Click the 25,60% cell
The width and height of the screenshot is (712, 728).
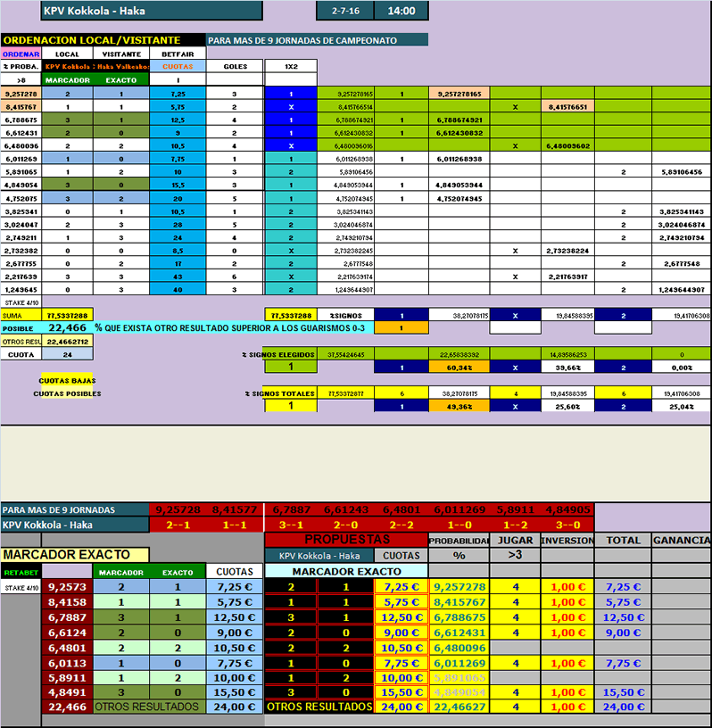(567, 407)
